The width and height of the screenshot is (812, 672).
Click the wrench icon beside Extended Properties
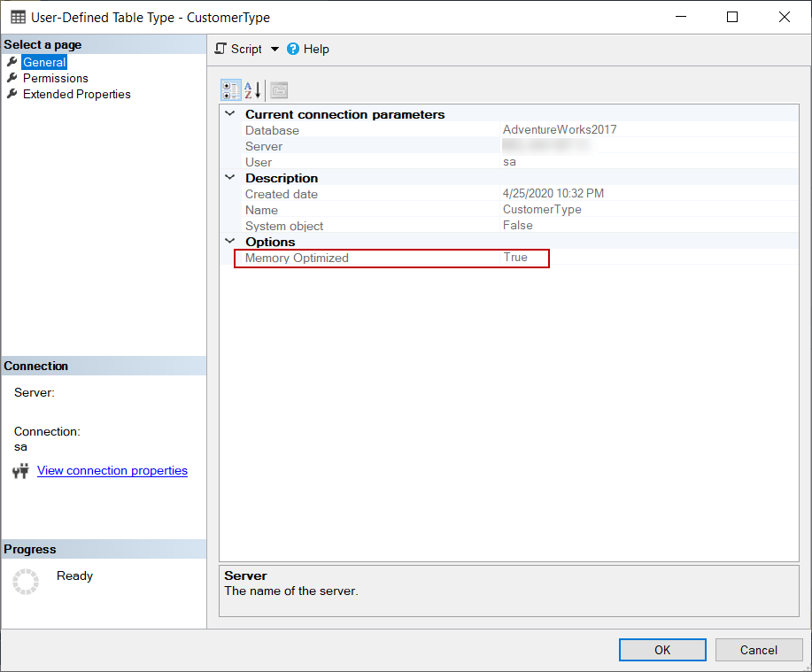(12, 94)
